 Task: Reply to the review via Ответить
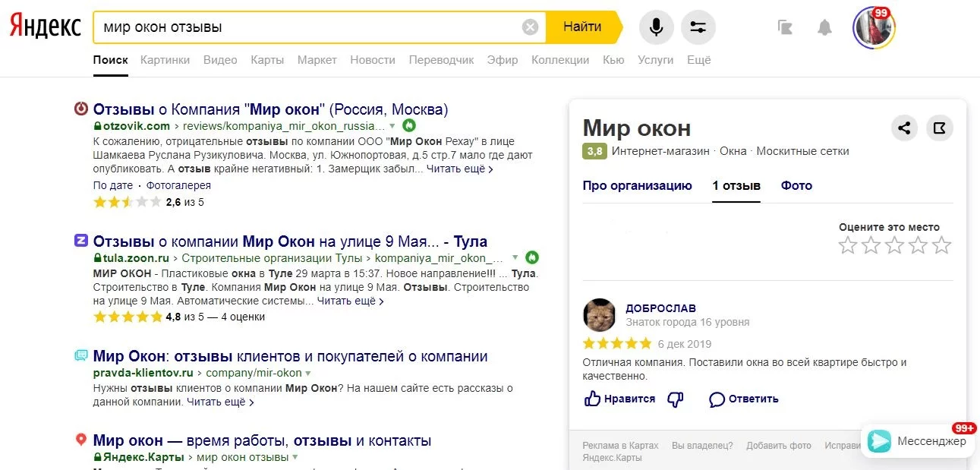point(744,399)
